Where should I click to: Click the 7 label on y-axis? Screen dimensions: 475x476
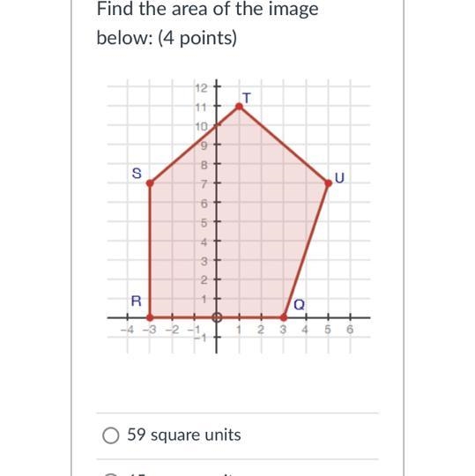click(204, 184)
